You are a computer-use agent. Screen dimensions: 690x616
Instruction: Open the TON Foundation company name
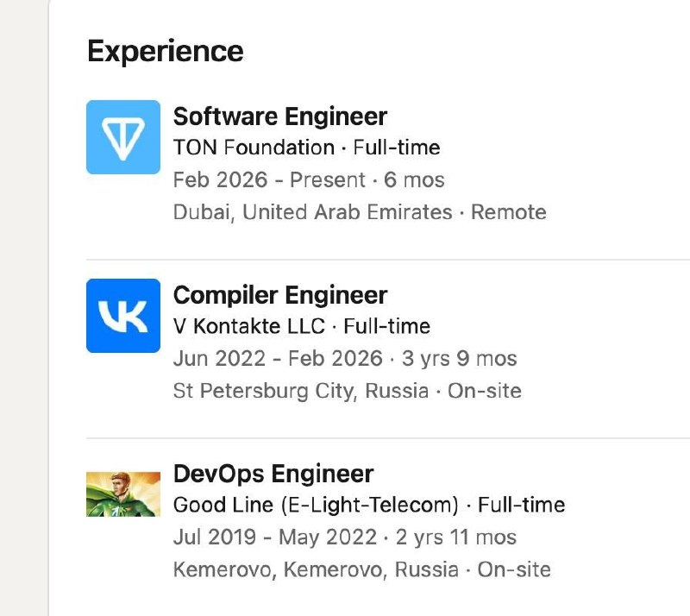pyautogui.click(x=254, y=148)
